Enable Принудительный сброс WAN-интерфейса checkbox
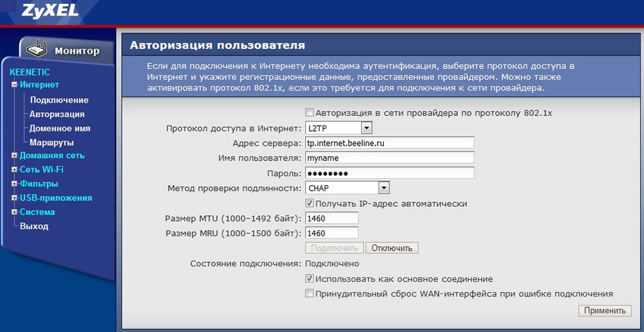The image size is (644, 332). click(309, 294)
